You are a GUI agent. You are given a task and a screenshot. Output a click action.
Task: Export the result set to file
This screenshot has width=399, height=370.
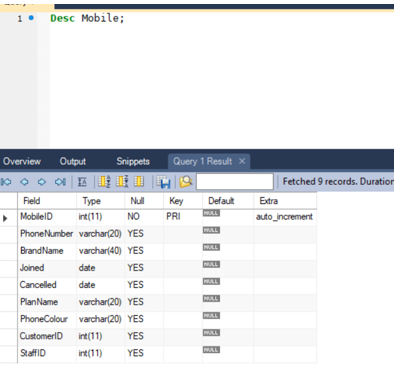pos(163,182)
